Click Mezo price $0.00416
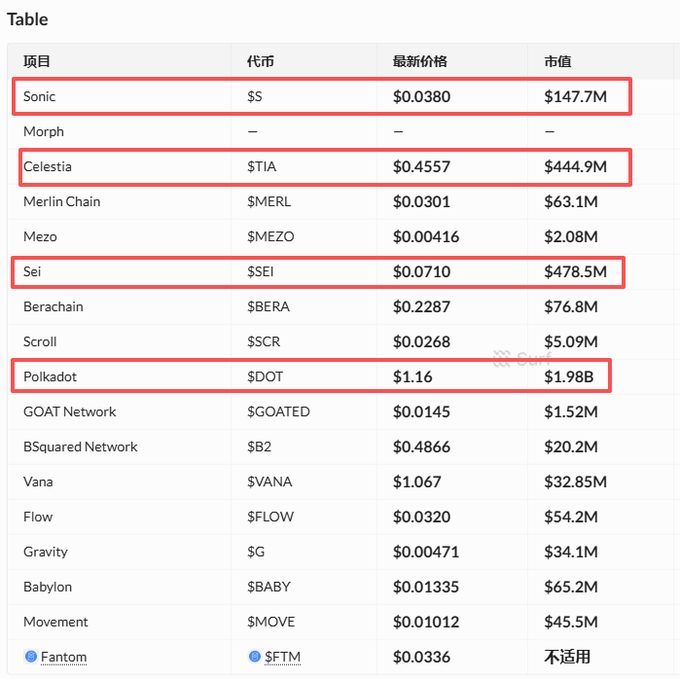The height and width of the screenshot is (679, 680). coord(426,237)
